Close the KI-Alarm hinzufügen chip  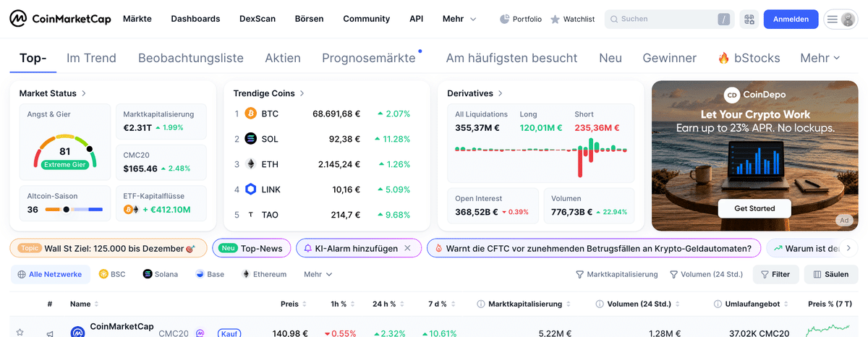point(407,248)
